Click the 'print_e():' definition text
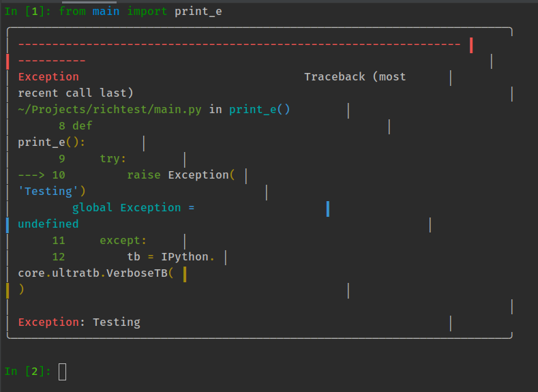The height and width of the screenshot is (392, 538). coord(51,142)
